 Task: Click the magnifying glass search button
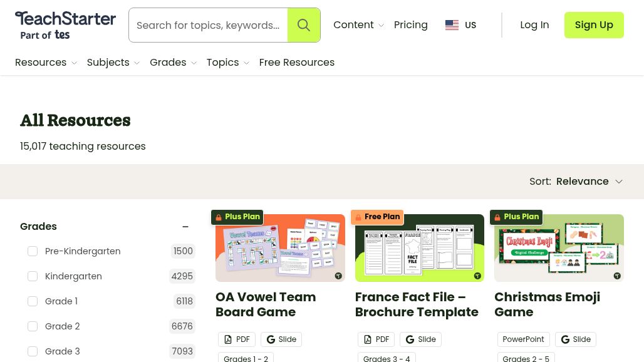[304, 25]
